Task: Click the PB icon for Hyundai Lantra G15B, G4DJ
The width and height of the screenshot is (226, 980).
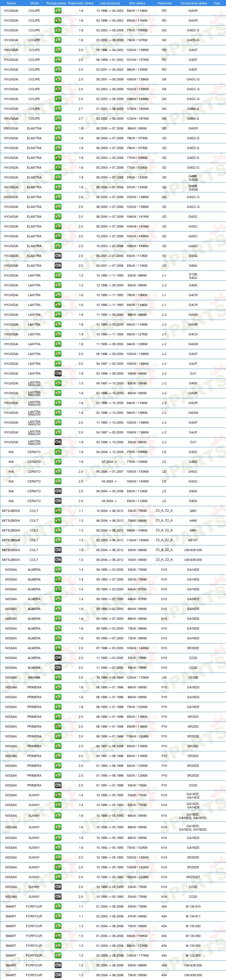Action: coord(58,275)
